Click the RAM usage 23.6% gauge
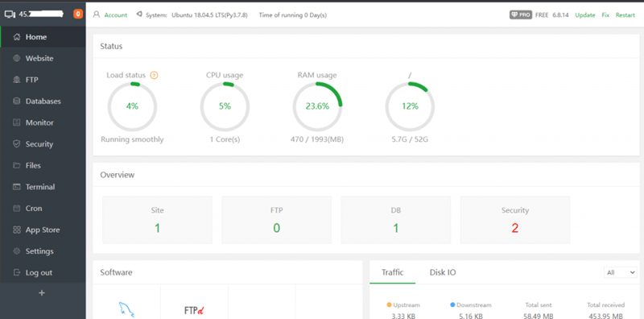 (317, 106)
